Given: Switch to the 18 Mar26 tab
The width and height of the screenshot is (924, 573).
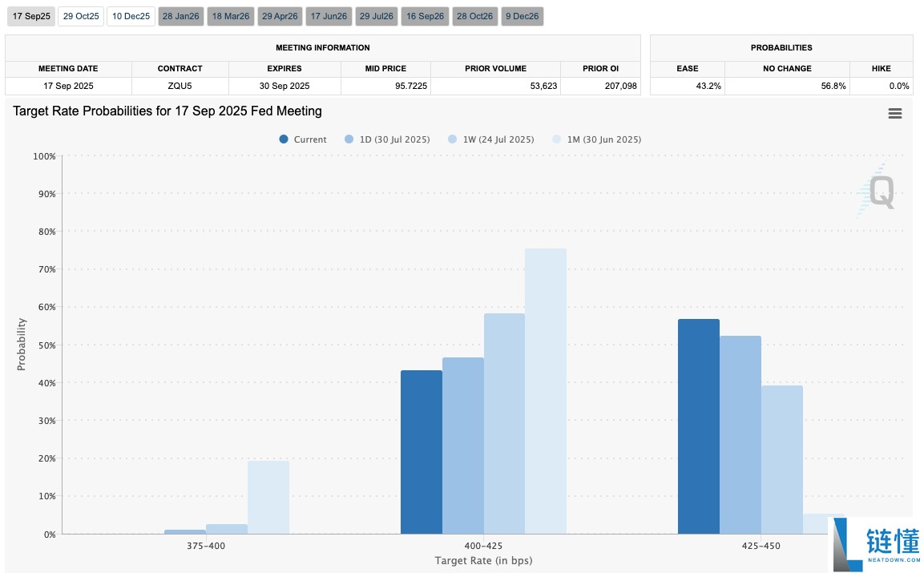Looking at the screenshot, I should (x=230, y=16).
